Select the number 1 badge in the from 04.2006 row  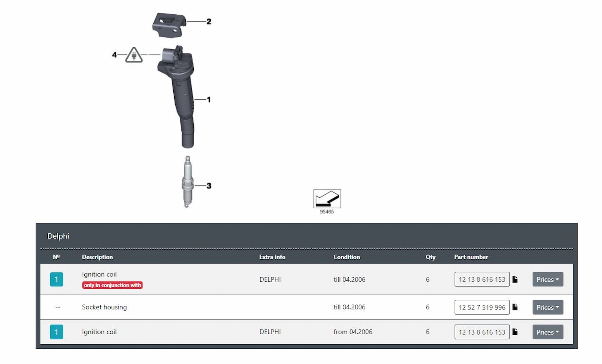pyautogui.click(x=56, y=332)
